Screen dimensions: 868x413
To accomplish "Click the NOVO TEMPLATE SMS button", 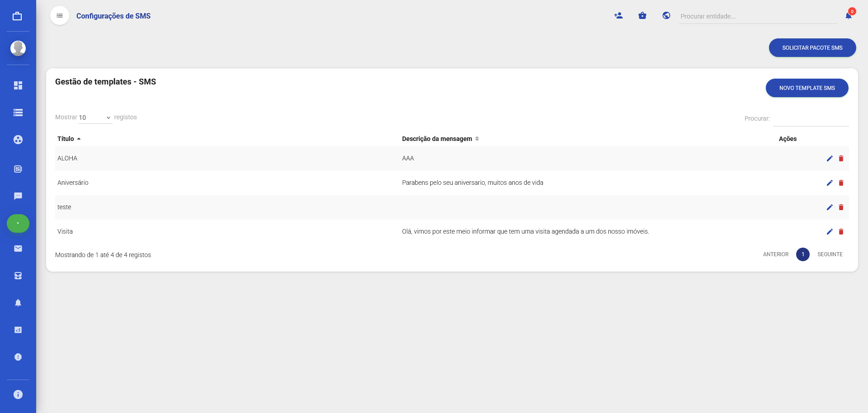I will [807, 88].
